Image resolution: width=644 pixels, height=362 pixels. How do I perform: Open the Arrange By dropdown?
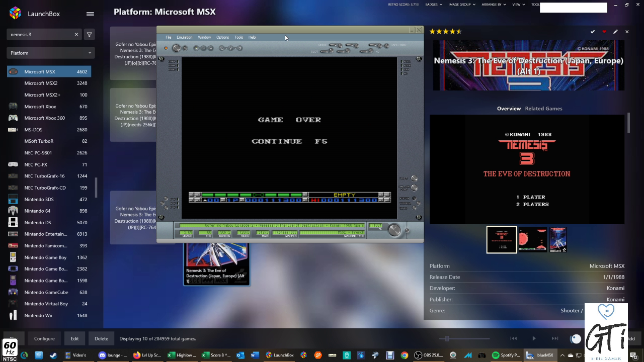coord(495,5)
